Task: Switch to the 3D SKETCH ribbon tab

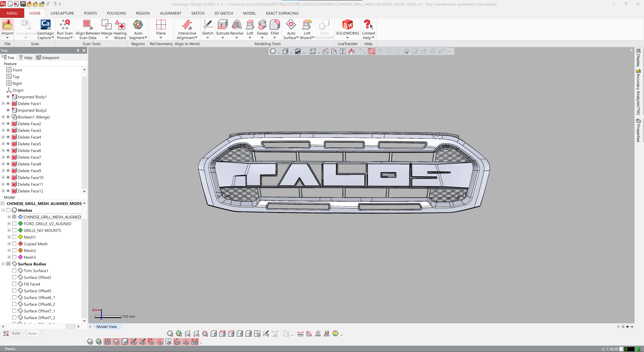Action: tap(224, 13)
